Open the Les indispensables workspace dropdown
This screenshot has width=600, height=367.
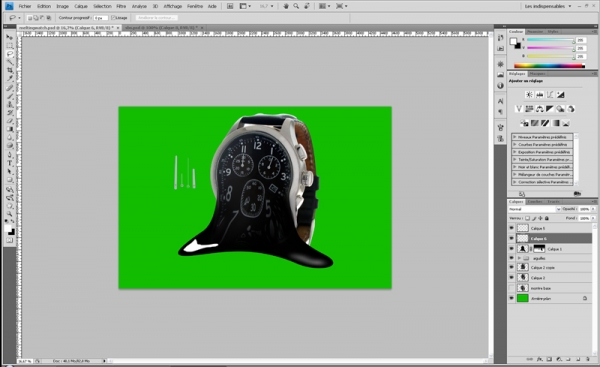(548, 6)
